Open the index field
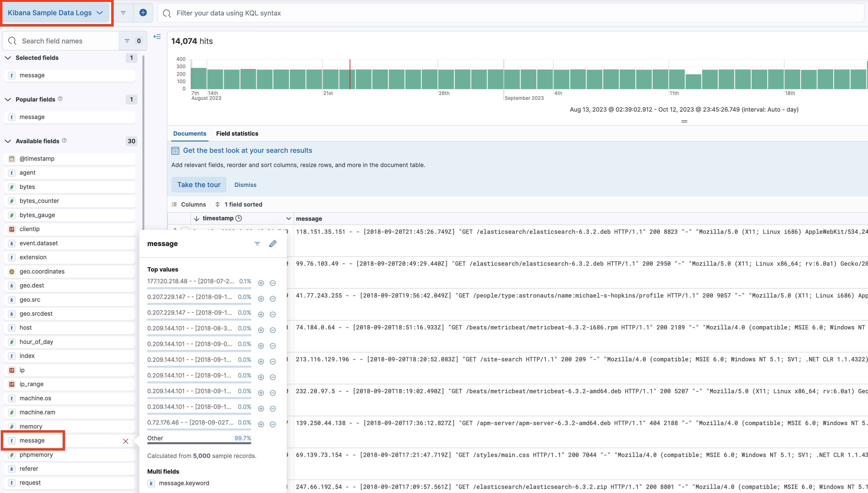This screenshot has width=868, height=493. pos(70,356)
